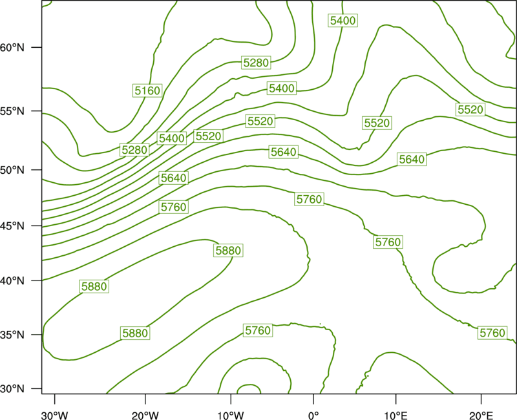The width and height of the screenshot is (517, 420).
Task: Click the 5280 label between 50°N and 55°N
Action: (x=134, y=150)
